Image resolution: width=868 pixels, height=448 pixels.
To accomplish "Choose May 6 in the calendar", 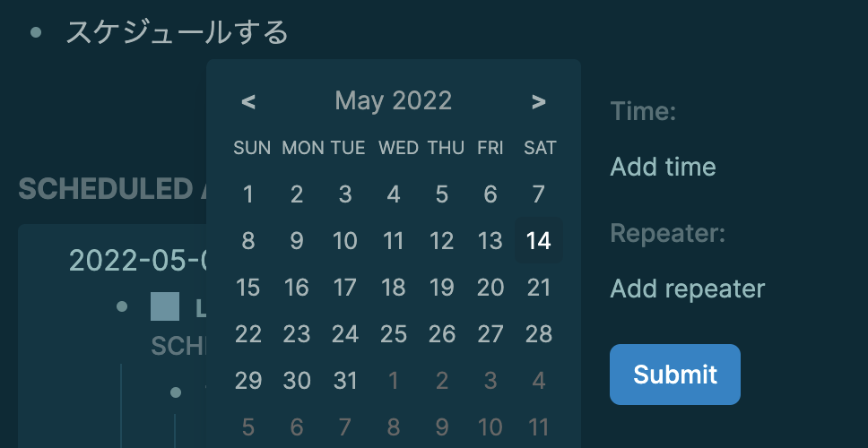I will (490, 194).
